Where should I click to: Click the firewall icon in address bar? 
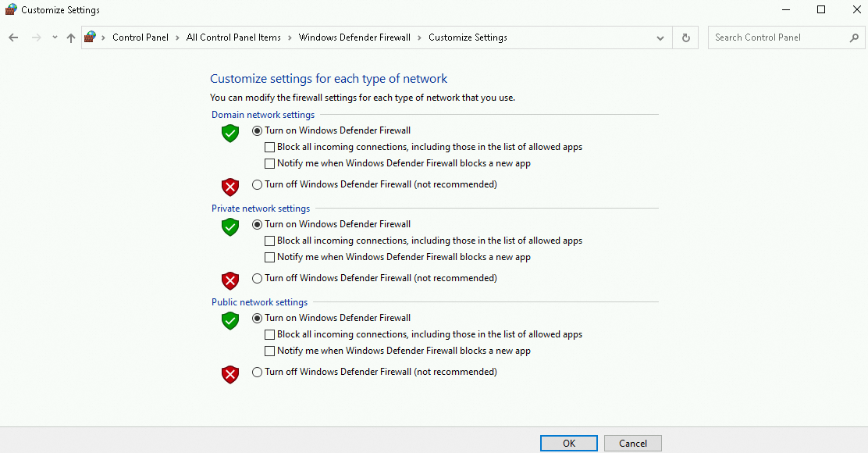[90, 37]
